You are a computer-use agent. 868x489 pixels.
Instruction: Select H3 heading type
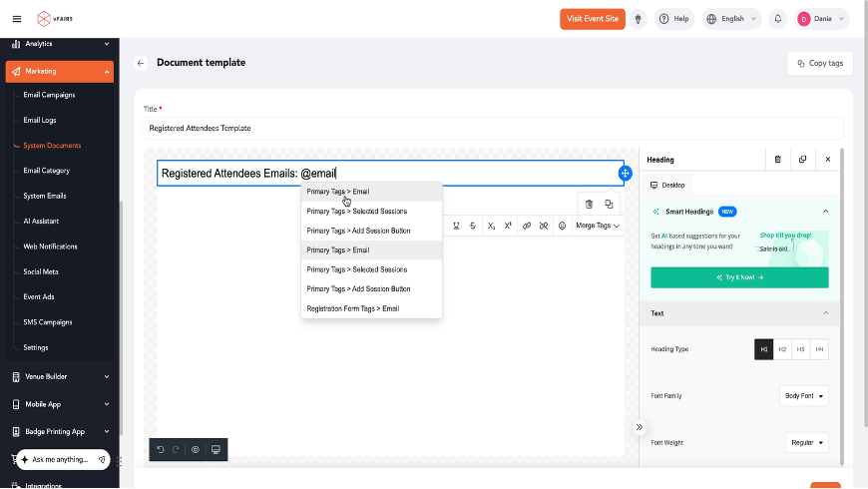[x=800, y=349]
